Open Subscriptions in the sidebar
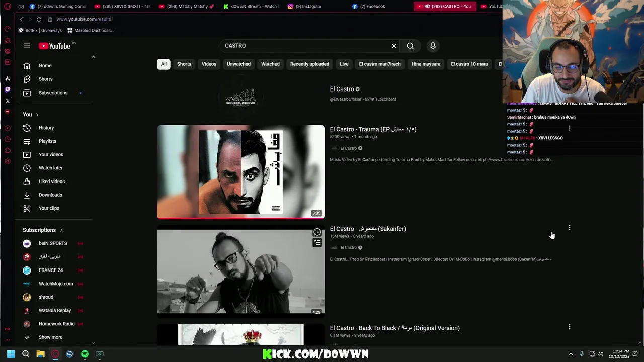Viewport: 644px width, 362px height. pos(53,93)
